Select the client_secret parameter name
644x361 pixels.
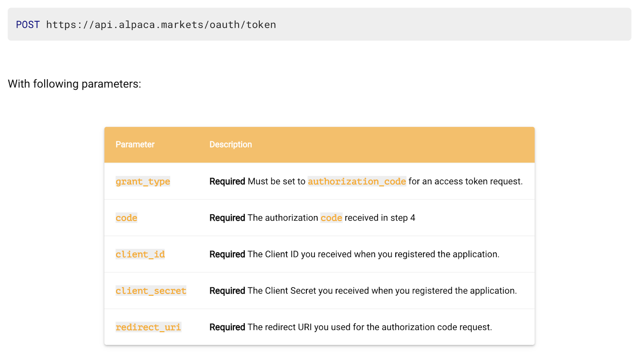coord(151,291)
